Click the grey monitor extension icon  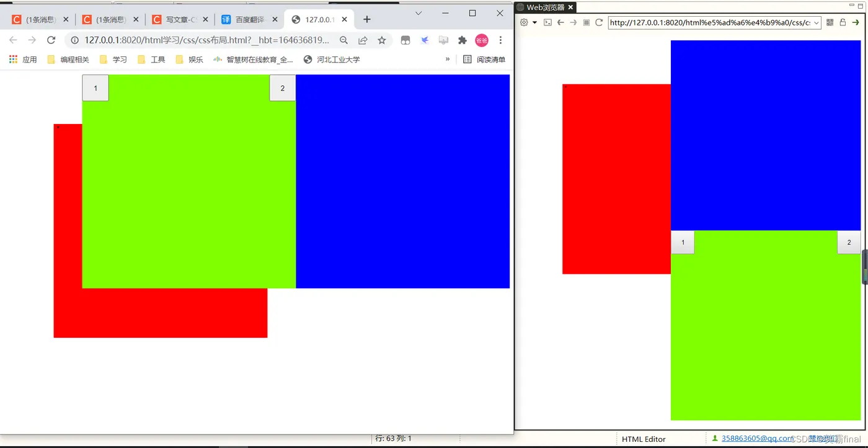point(443,40)
